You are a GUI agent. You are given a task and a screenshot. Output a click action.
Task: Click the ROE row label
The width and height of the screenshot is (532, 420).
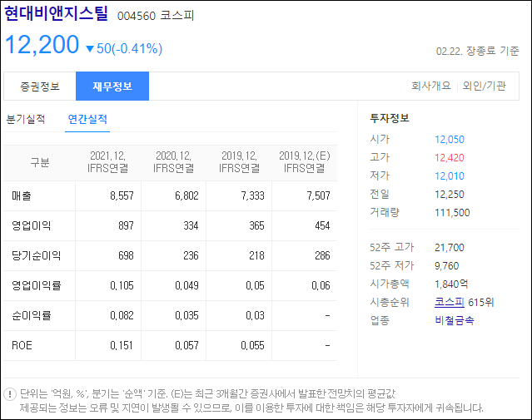(x=22, y=345)
